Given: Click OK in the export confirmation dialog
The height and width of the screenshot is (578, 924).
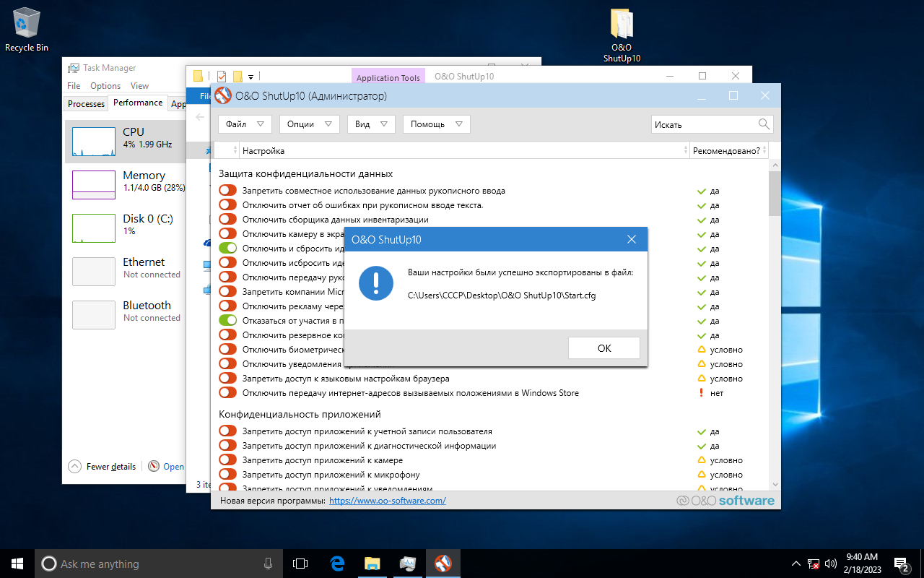Looking at the screenshot, I should pos(604,348).
